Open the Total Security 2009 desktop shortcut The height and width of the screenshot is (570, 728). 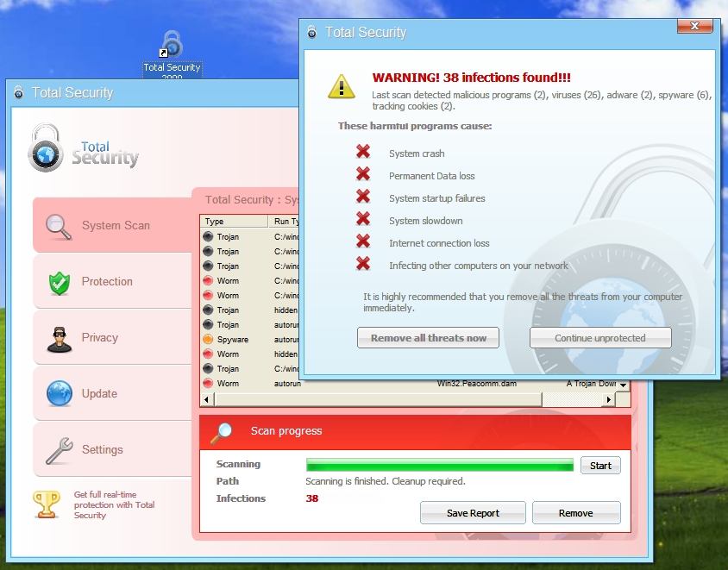click(172, 53)
